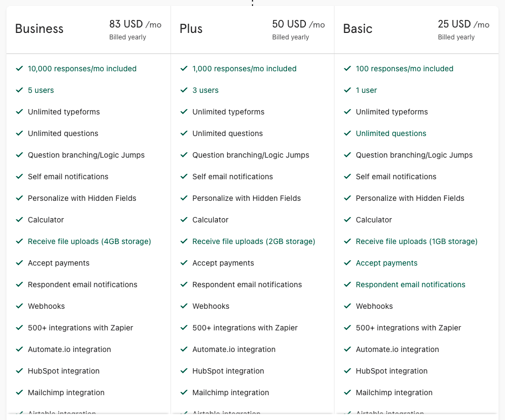The height and width of the screenshot is (420, 505).
Task: Open Business 'Receive file uploads (4GB storage)' link
Action: click(90, 241)
